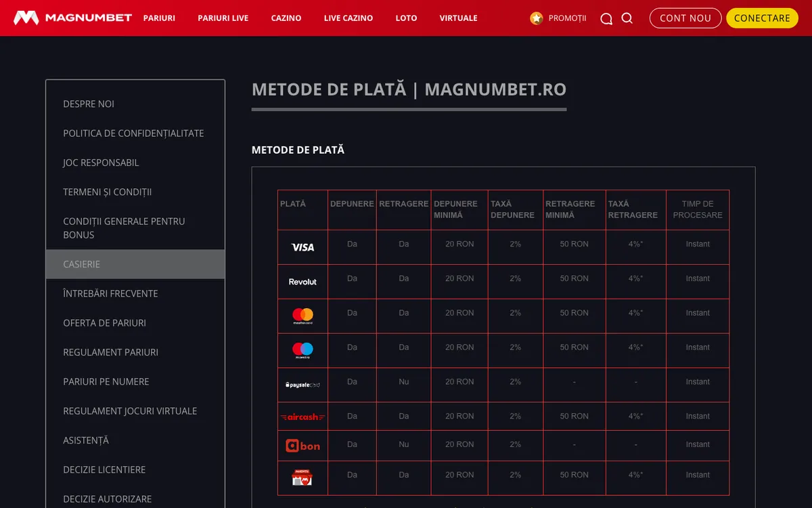
Task: Click 'Nu' in the abon row
Action: coord(404,444)
